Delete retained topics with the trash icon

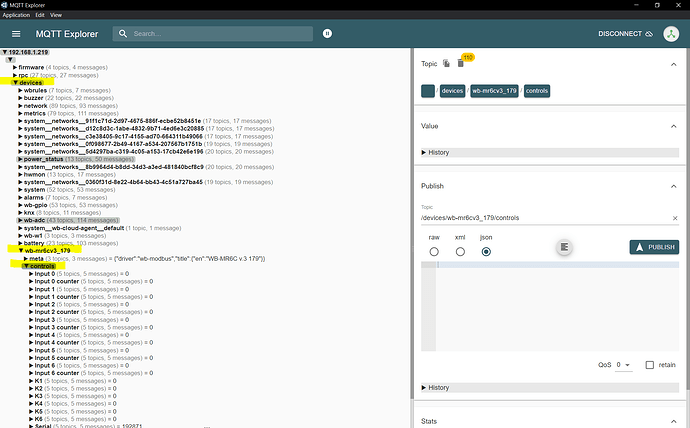click(460, 63)
